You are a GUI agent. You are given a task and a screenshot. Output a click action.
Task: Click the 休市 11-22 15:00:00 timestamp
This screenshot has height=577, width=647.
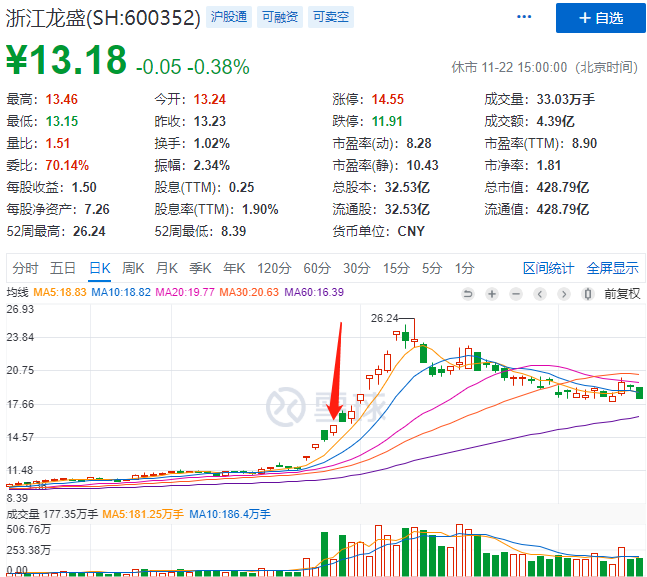pos(545,67)
